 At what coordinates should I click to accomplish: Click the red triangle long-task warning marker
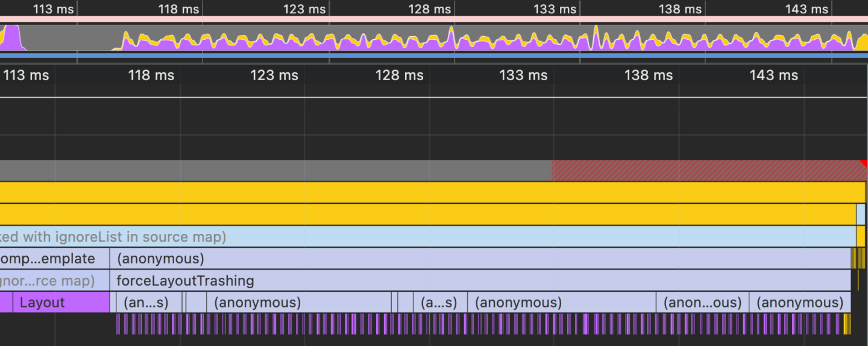(x=863, y=163)
